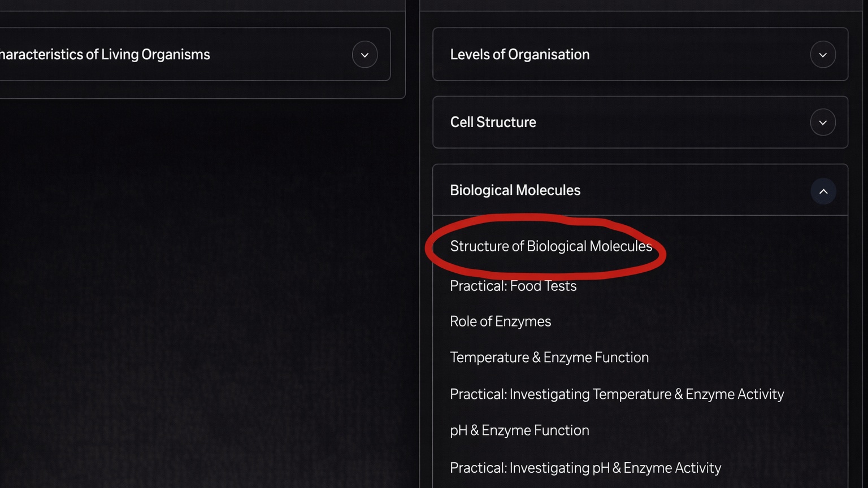Select the Role of Enzymes entry in the list

click(x=500, y=321)
